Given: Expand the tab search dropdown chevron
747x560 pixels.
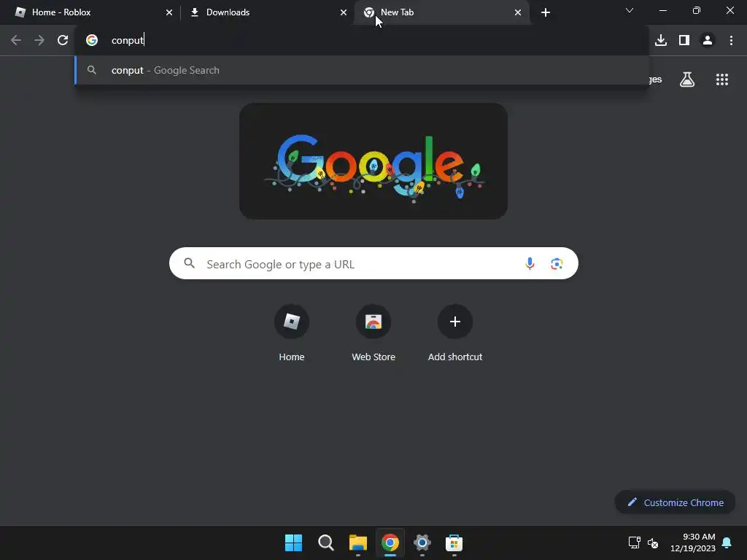Looking at the screenshot, I should tap(630, 10).
